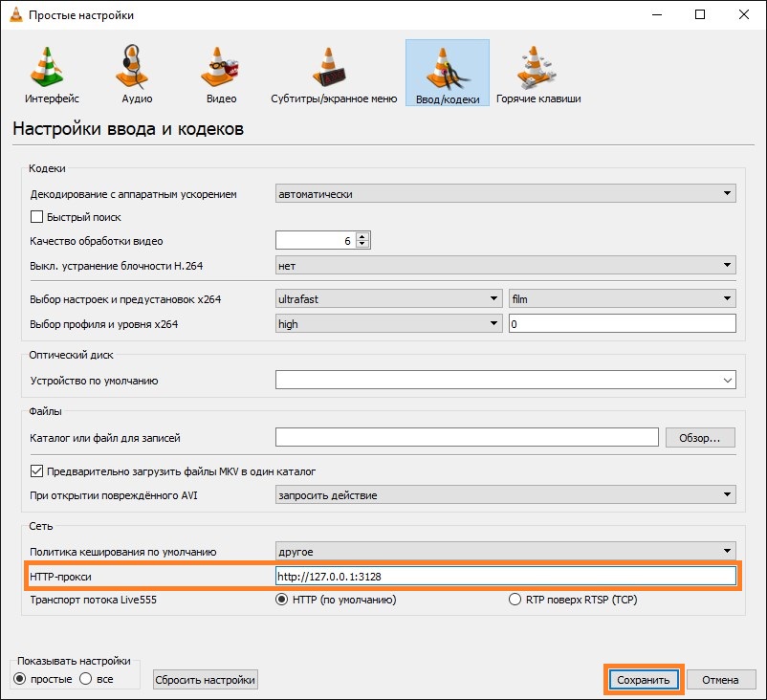Expand the hardware-accelerated decoding dropdown
The height and width of the screenshot is (700, 767).
(505, 194)
